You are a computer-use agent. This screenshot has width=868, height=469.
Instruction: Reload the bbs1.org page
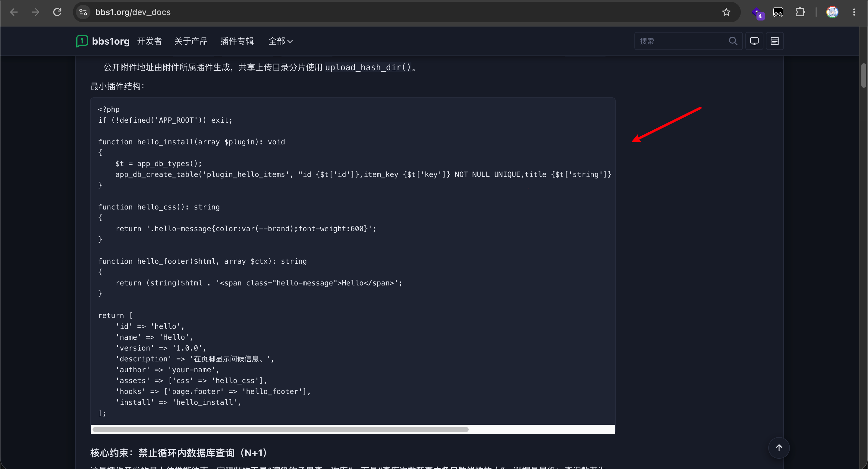(x=57, y=12)
